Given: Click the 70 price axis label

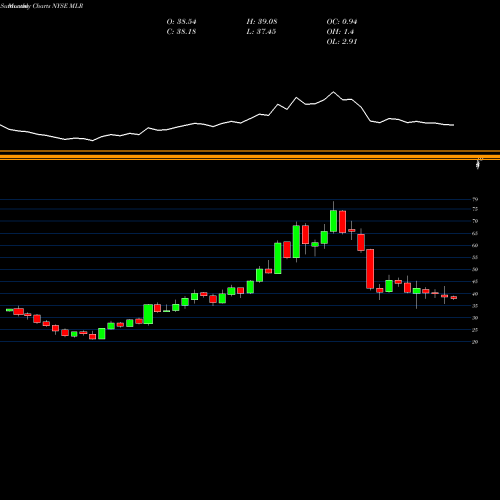Looking at the screenshot, I should click(475, 221).
